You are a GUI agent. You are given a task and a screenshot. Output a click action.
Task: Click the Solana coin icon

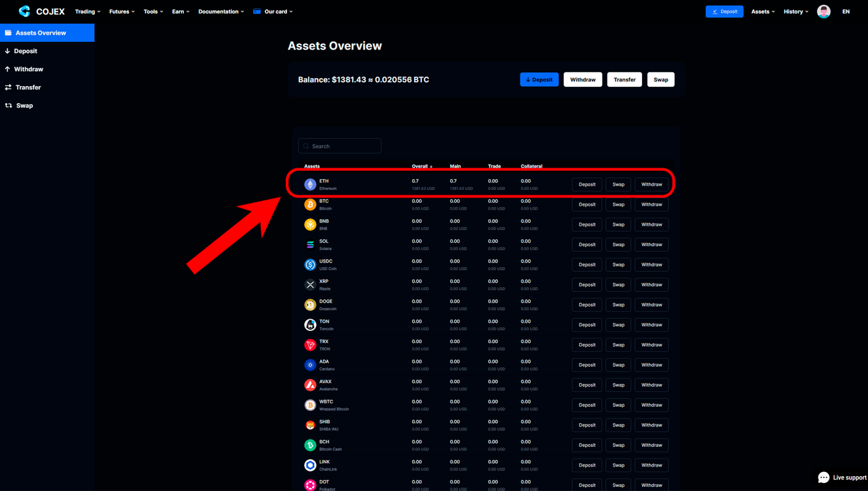click(x=310, y=245)
